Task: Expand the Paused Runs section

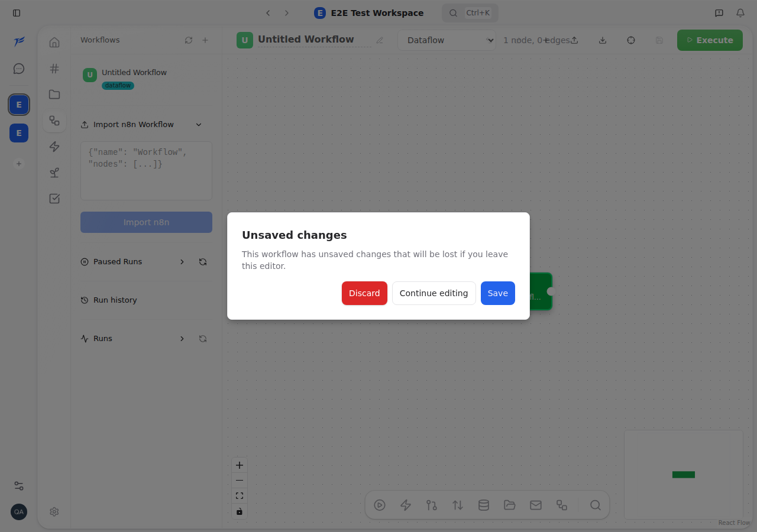Action: tap(182, 262)
